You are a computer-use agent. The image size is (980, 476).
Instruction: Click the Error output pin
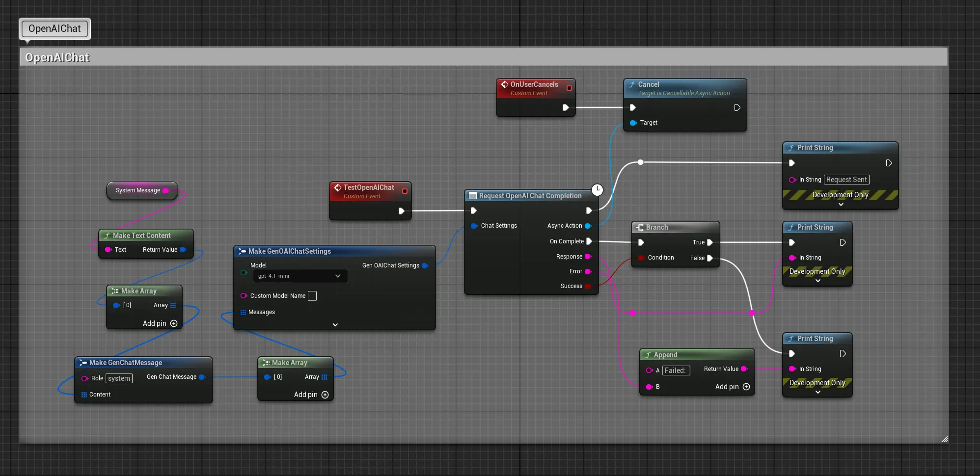588,271
